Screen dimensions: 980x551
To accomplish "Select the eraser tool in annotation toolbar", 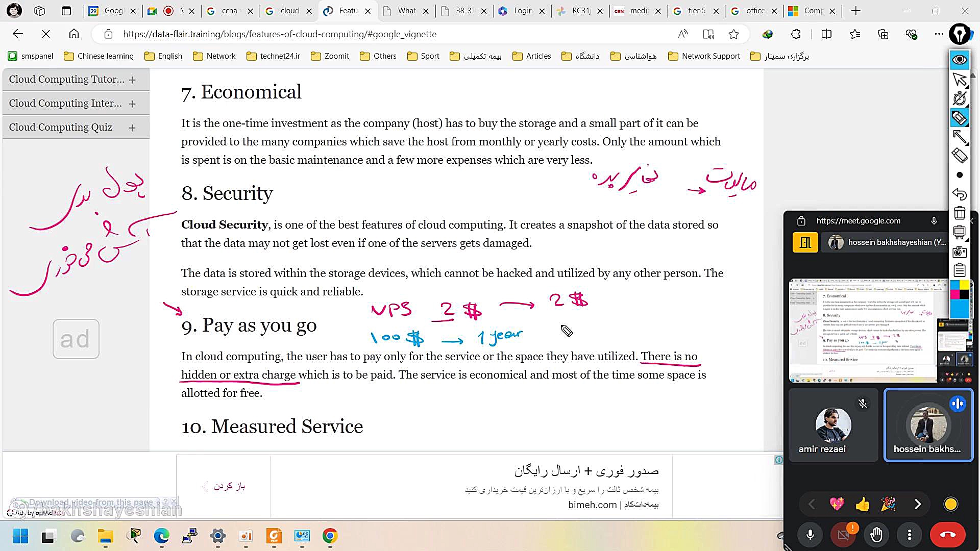I will click(960, 155).
